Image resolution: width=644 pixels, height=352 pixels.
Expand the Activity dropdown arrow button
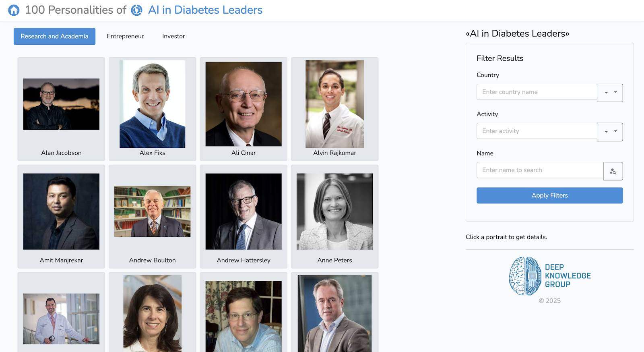pyautogui.click(x=610, y=132)
